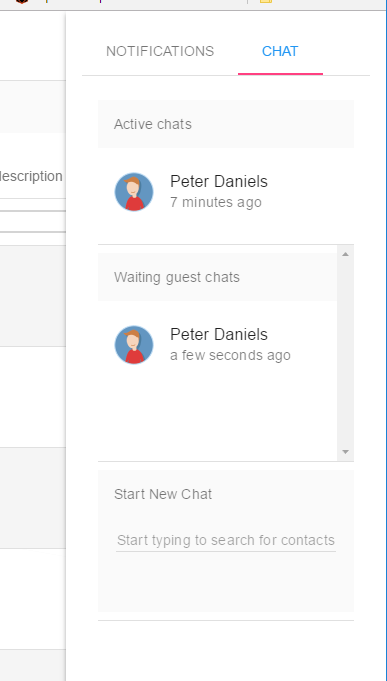
Task: Click the "a few seconds ago" timestamp
Action: click(230, 355)
